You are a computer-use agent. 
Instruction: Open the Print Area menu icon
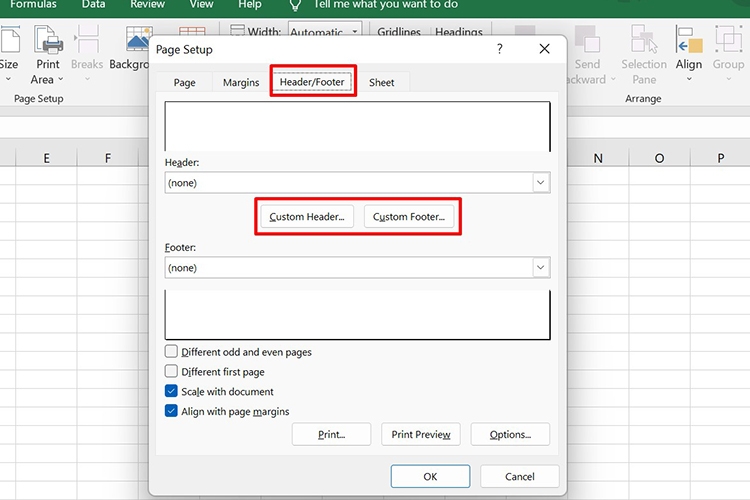pyautogui.click(x=48, y=39)
